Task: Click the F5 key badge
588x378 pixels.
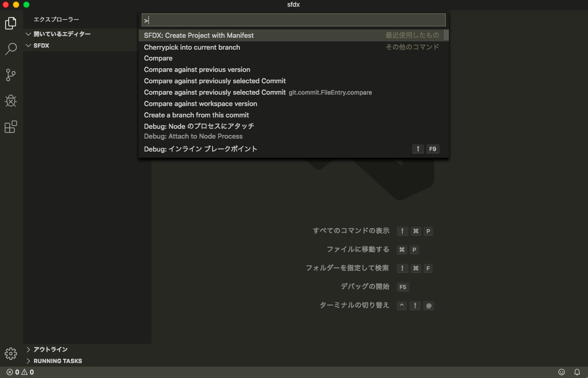Action: 403,287
